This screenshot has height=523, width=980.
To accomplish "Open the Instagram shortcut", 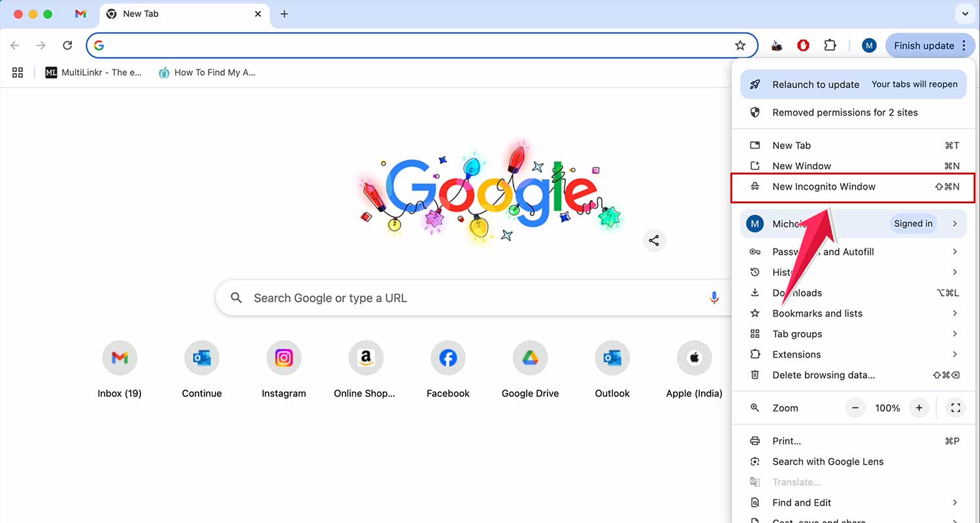I will click(284, 358).
